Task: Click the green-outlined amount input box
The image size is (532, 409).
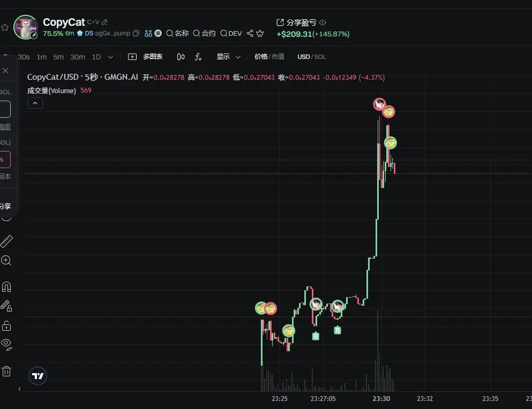Action: pos(5,109)
